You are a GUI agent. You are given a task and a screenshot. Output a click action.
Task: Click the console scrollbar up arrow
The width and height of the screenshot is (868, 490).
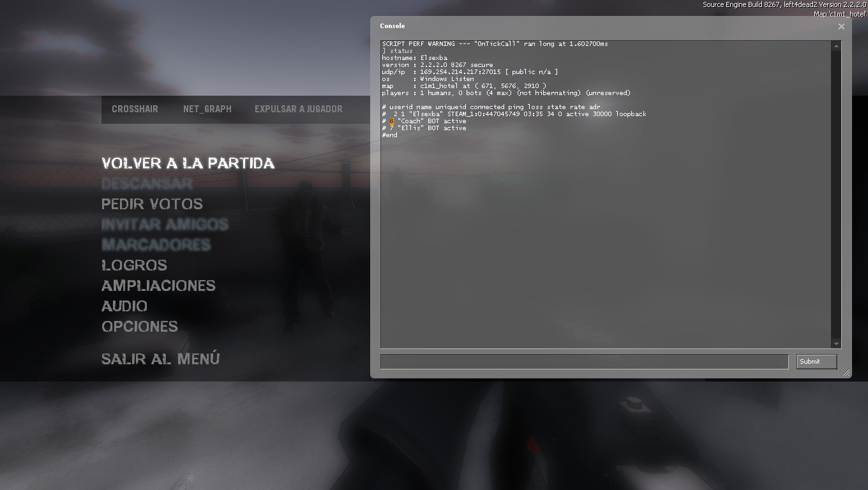(835, 46)
